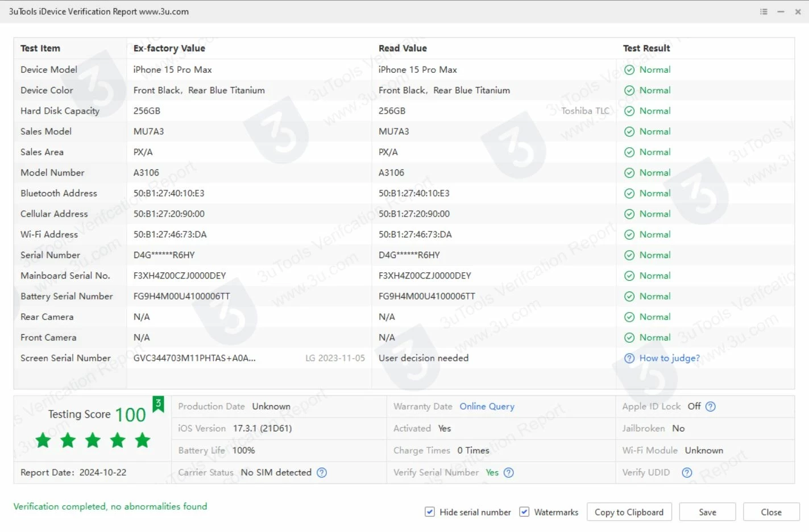This screenshot has height=532, width=809.
Task: Click the Verify UDID question mark icon
Action: pos(687,472)
